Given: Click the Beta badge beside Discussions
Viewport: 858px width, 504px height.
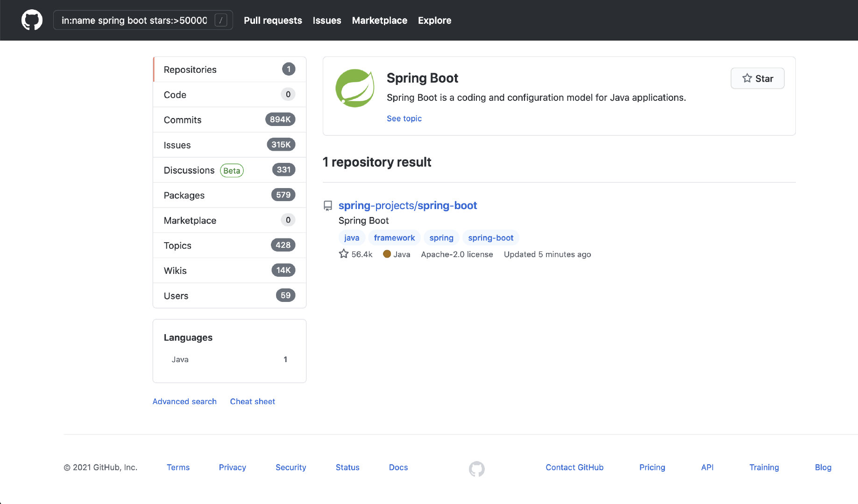Looking at the screenshot, I should pos(232,170).
